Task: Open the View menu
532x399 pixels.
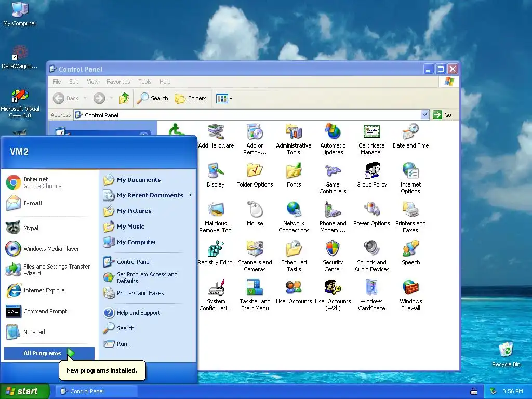Action: click(x=92, y=82)
